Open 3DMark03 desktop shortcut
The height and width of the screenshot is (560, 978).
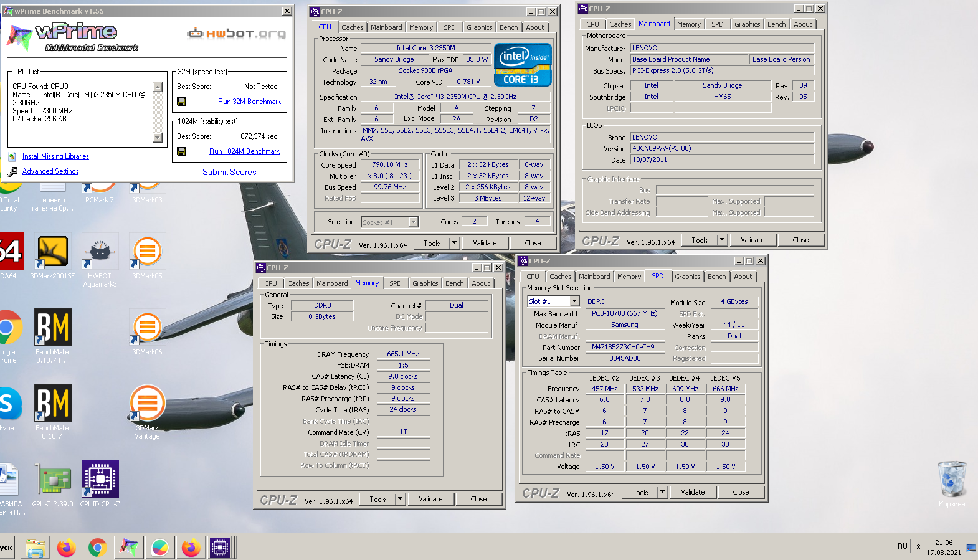147,192
